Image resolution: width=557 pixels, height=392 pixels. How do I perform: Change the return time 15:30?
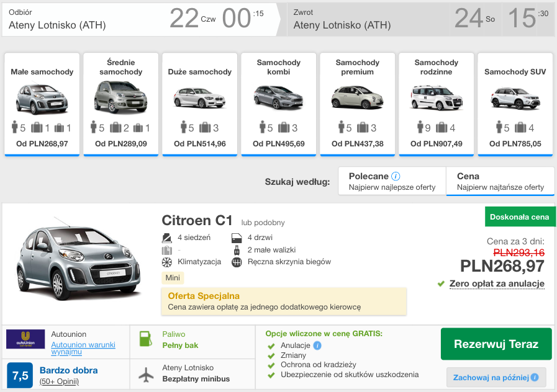pyautogui.click(x=528, y=19)
